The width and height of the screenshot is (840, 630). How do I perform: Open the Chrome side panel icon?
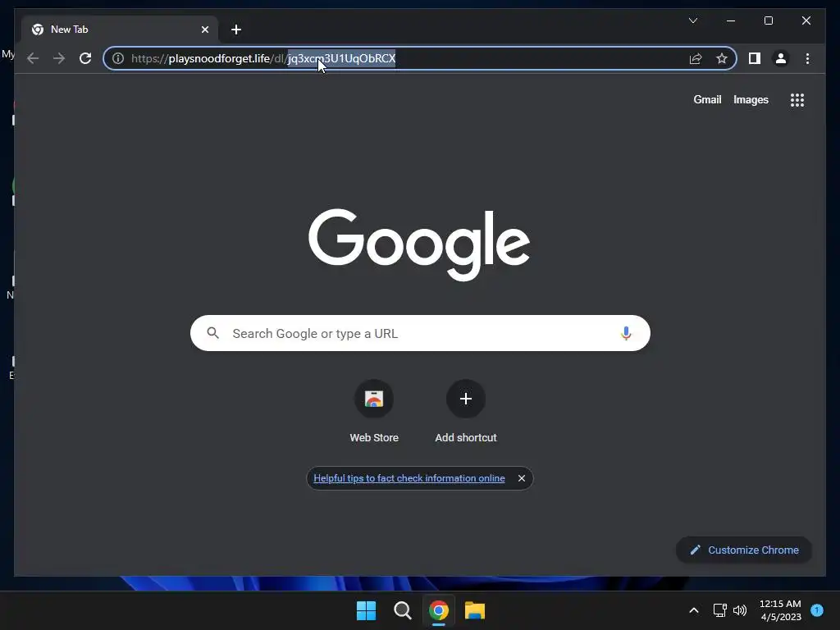point(755,58)
